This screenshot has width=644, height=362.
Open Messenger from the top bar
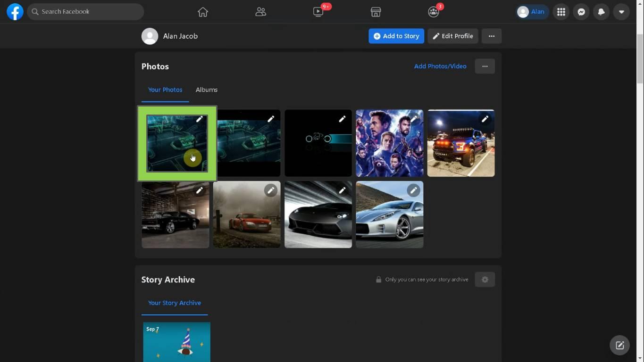(581, 12)
